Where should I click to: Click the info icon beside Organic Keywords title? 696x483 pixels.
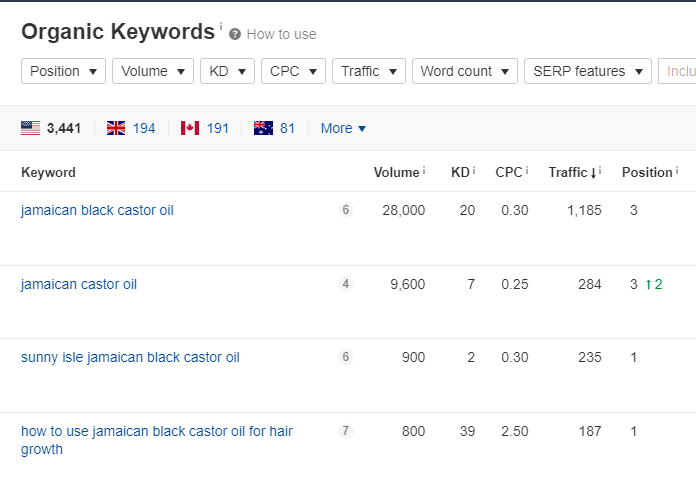221,26
